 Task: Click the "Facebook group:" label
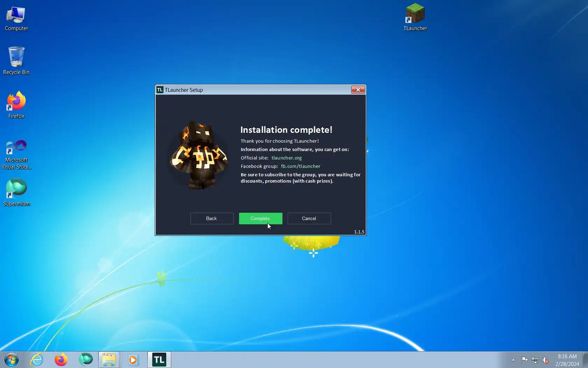259,166
